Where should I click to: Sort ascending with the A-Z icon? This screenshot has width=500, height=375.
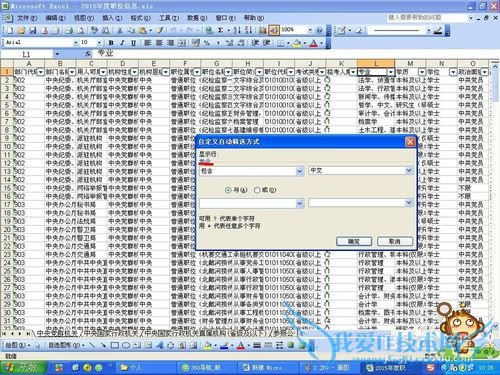[237, 31]
